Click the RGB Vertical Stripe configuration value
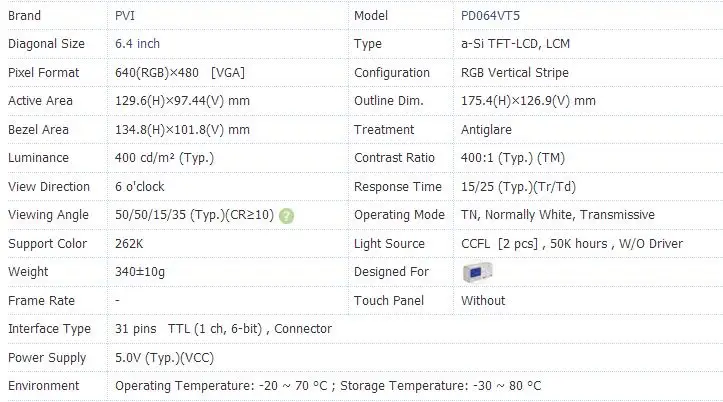Viewport: 723px width, 402px height. click(515, 73)
